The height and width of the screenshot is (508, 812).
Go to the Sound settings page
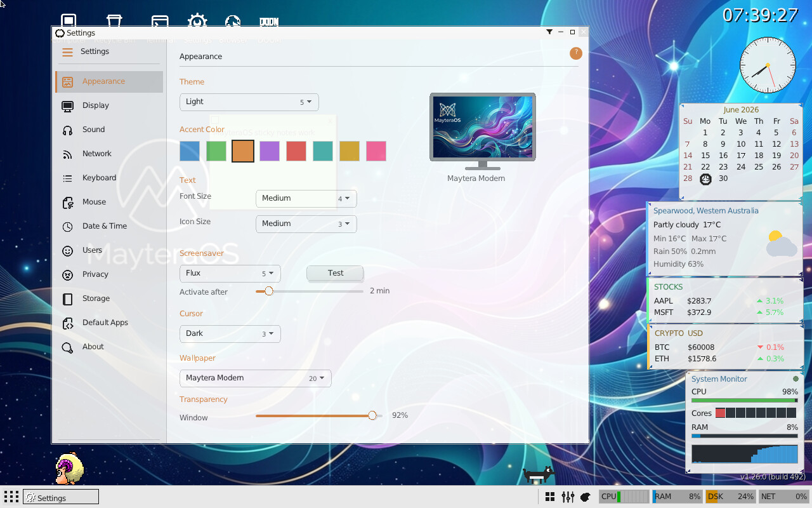[108, 130]
